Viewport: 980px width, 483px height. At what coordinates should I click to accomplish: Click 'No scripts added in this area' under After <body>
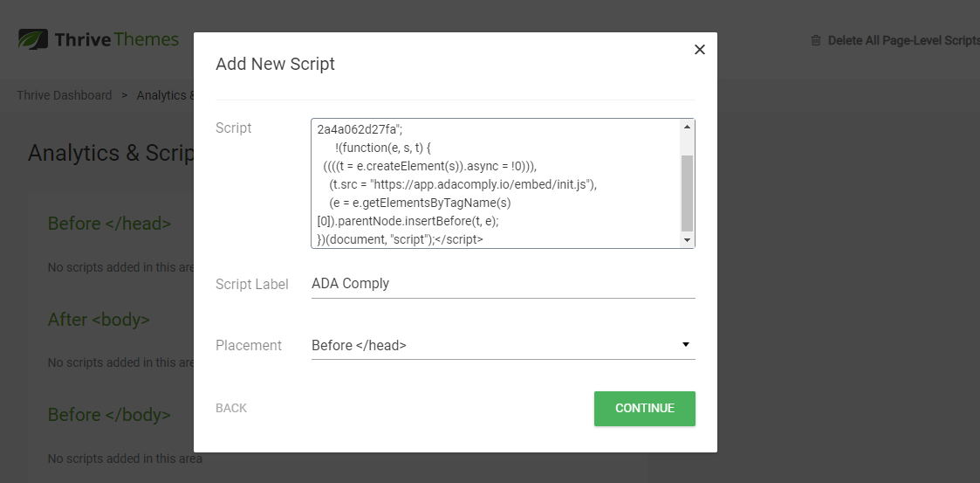click(x=120, y=362)
